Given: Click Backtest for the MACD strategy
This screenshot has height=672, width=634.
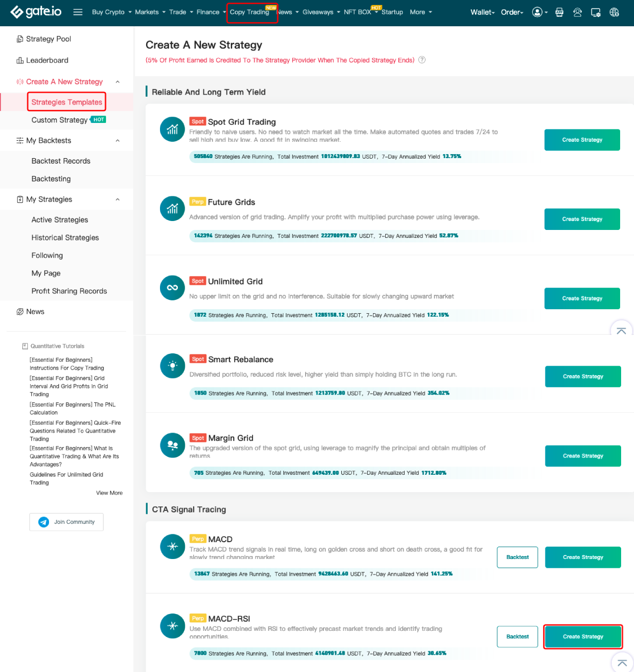Looking at the screenshot, I should [517, 557].
